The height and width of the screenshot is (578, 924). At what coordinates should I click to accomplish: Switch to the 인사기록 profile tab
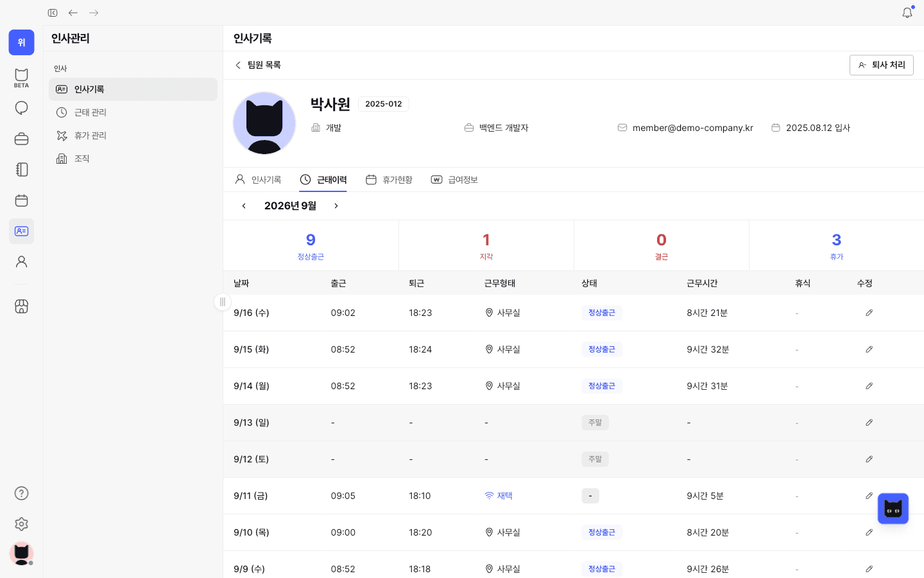258,180
